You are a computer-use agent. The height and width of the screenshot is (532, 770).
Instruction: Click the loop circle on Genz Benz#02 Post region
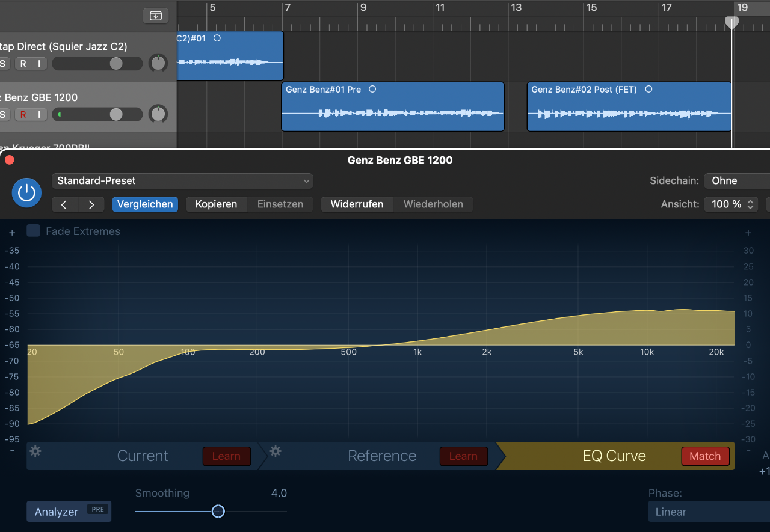tap(648, 89)
